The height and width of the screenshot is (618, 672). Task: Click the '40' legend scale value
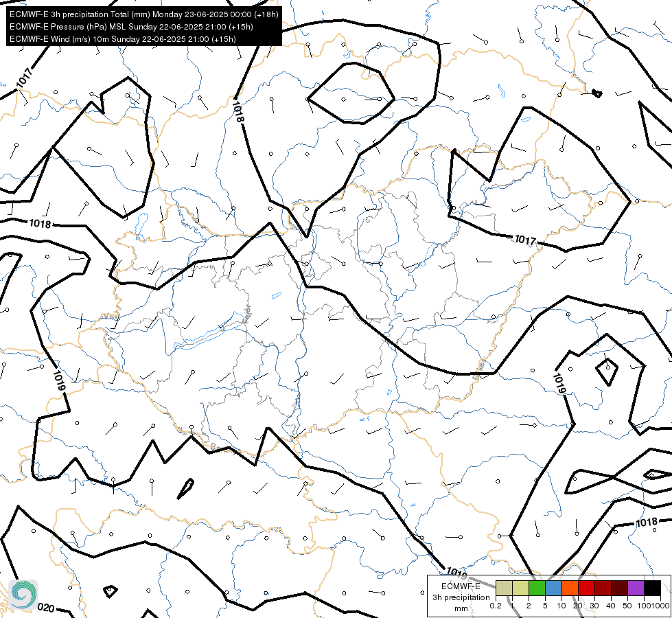[611, 606]
